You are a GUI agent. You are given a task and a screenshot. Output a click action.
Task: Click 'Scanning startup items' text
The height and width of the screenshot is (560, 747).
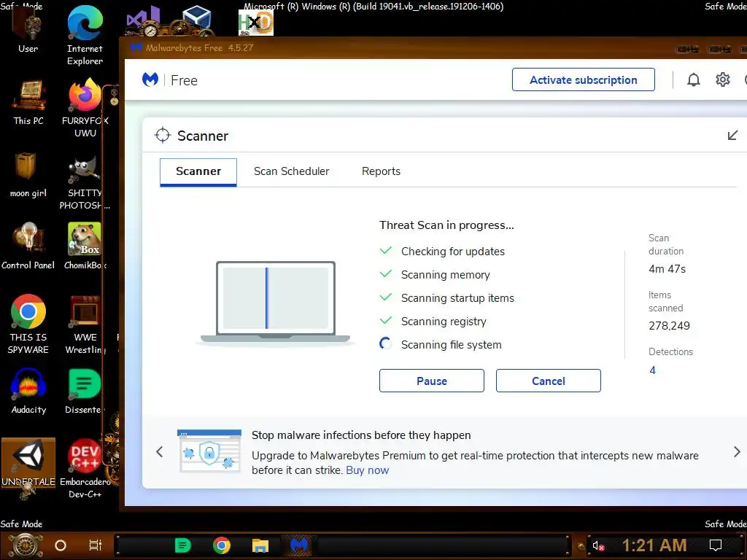point(457,298)
